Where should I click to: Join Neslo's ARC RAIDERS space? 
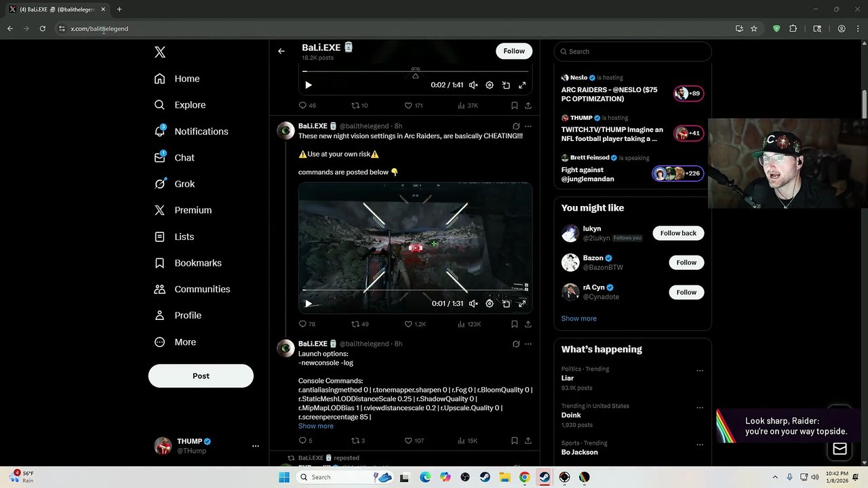pyautogui.click(x=632, y=89)
